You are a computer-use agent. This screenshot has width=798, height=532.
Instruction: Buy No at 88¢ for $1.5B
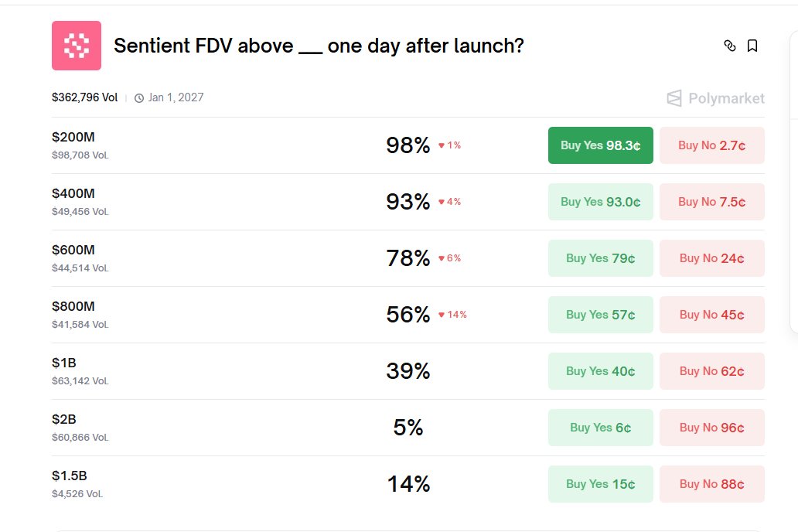coord(711,484)
